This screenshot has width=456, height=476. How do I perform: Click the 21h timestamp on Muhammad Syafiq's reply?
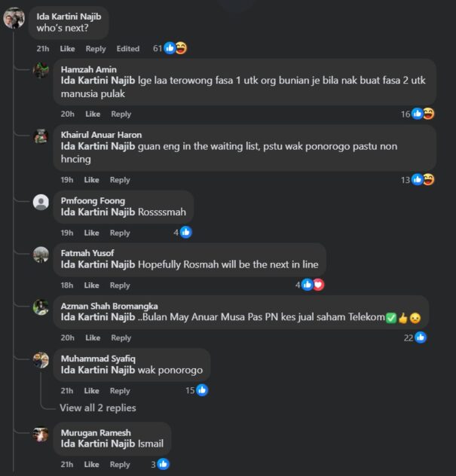click(67, 391)
